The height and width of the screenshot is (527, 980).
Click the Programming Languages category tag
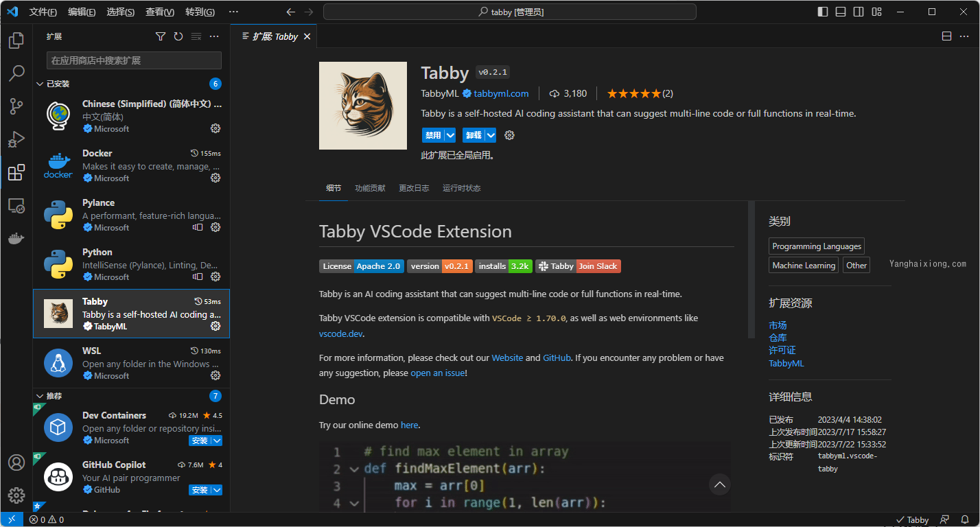[817, 246]
